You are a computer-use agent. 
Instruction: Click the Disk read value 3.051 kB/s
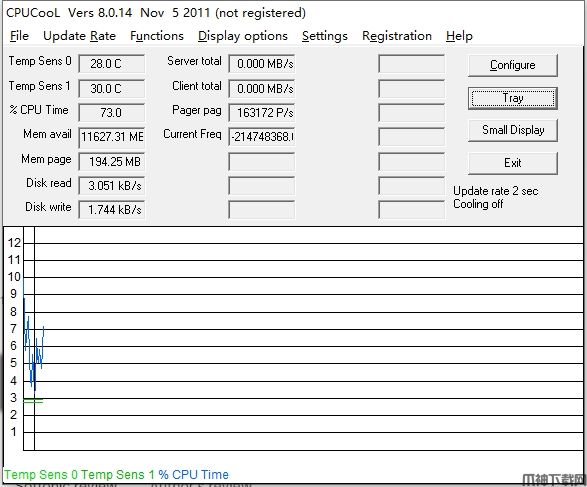[x=112, y=186]
